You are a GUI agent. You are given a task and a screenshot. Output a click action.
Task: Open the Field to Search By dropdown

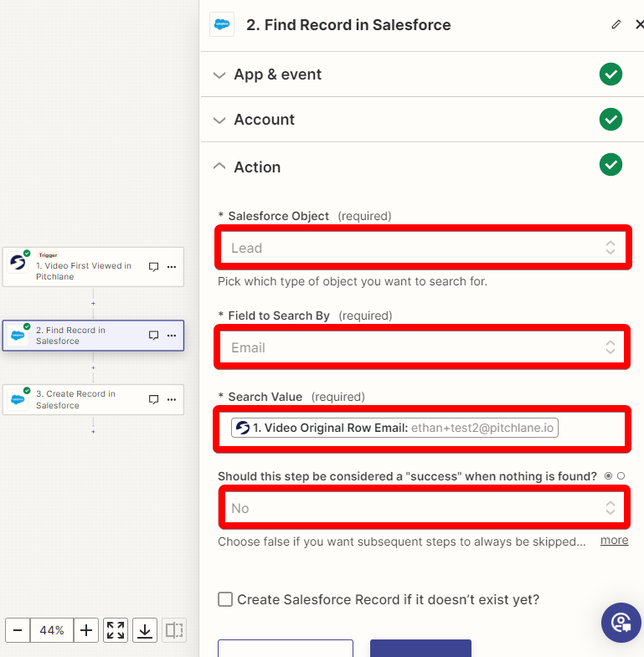(x=423, y=347)
